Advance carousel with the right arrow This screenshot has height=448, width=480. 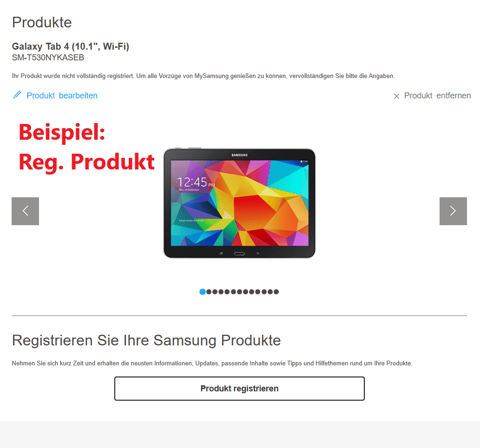(453, 211)
